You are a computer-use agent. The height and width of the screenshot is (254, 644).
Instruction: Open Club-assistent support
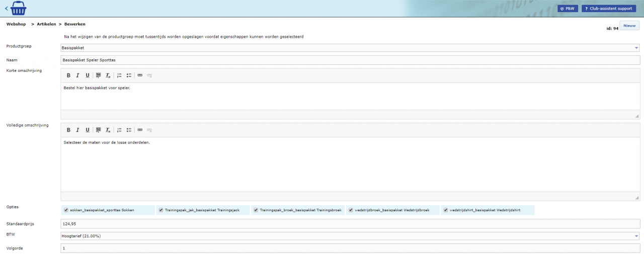(x=608, y=9)
